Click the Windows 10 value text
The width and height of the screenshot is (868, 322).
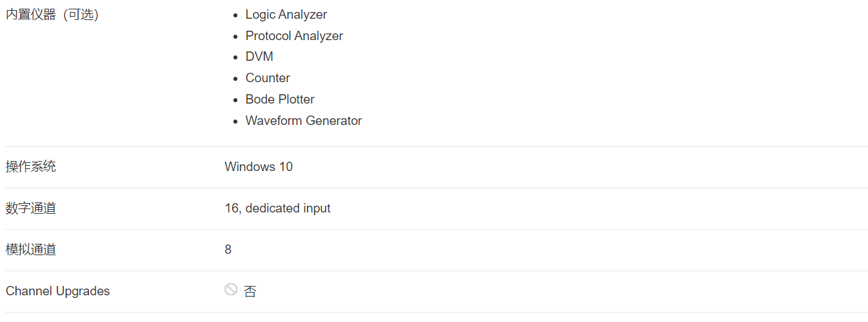point(259,166)
